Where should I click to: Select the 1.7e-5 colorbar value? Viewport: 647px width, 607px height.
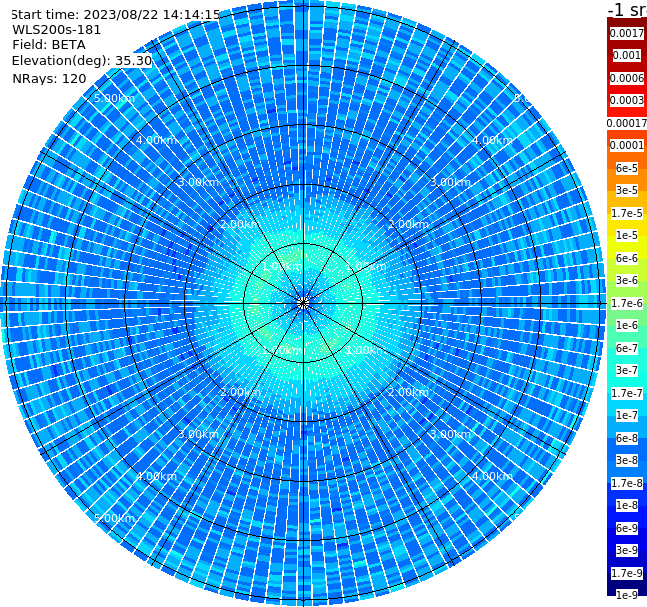click(627, 213)
